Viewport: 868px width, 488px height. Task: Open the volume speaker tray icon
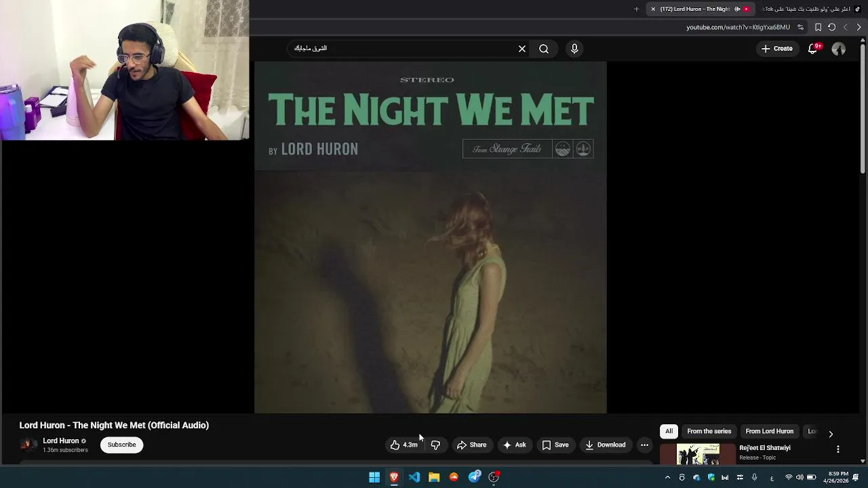[x=799, y=477]
